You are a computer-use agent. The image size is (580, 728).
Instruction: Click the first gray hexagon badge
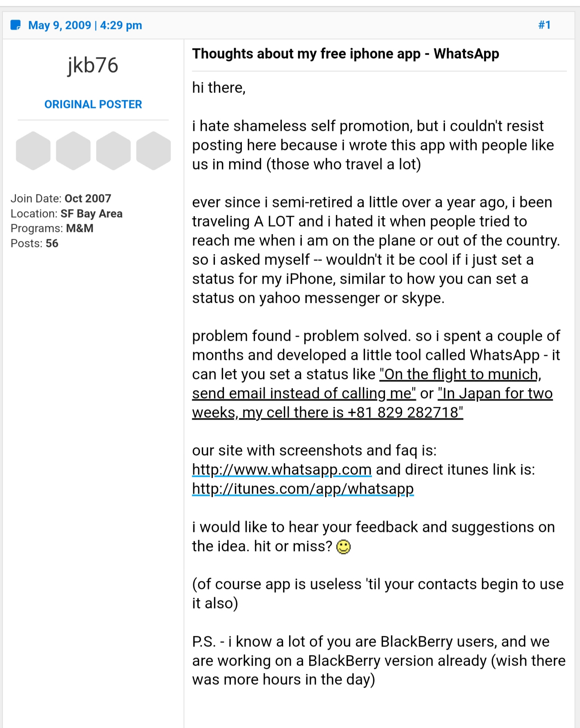(x=33, y=150)
